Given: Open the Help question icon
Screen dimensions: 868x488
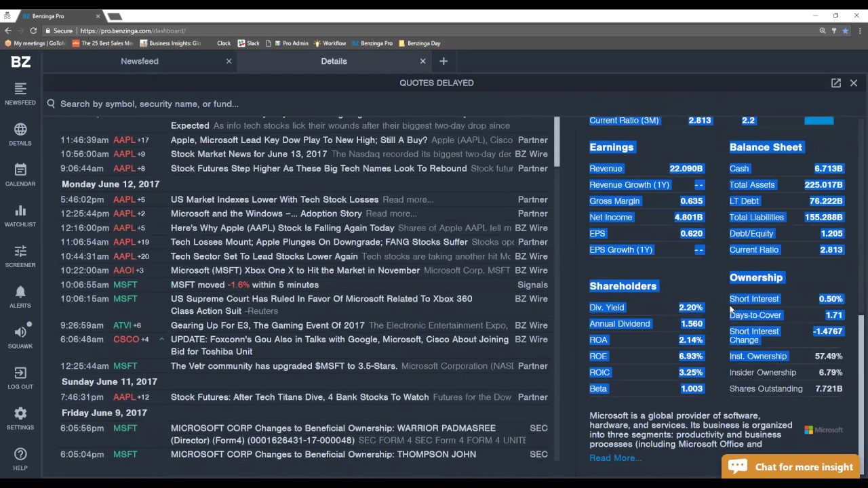Looking at the screenshot, I should pos(20,454).
